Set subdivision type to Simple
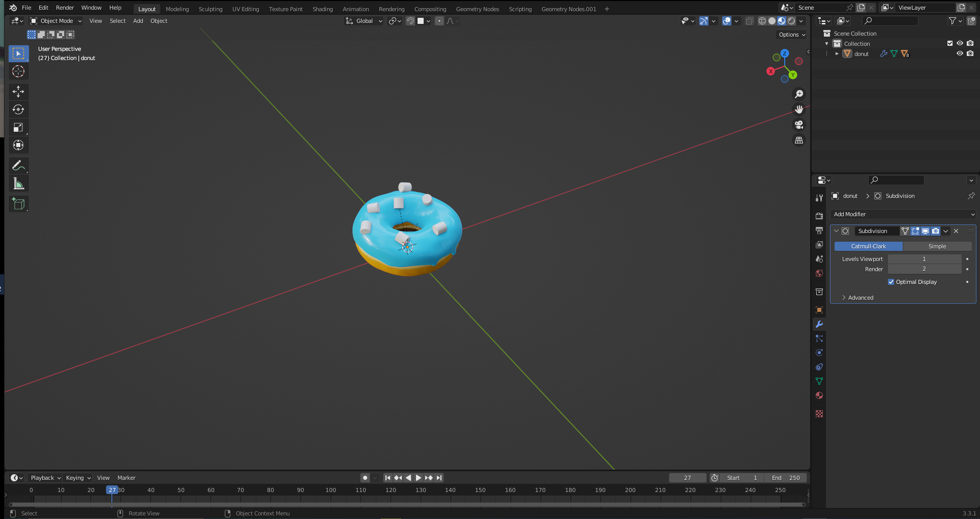The image size is (980, 519). point(937,246)
